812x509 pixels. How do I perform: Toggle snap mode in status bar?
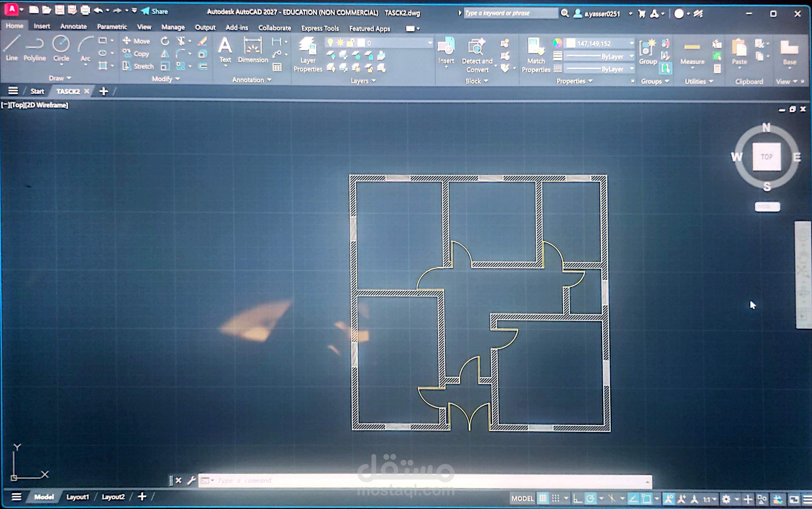tap(556, 498)
